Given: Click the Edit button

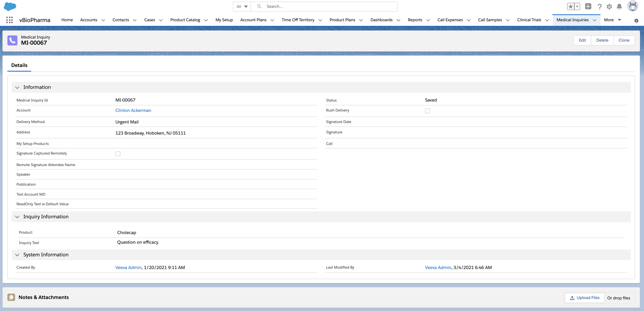Looking at the screenshot, I should (x=582, y=40).
